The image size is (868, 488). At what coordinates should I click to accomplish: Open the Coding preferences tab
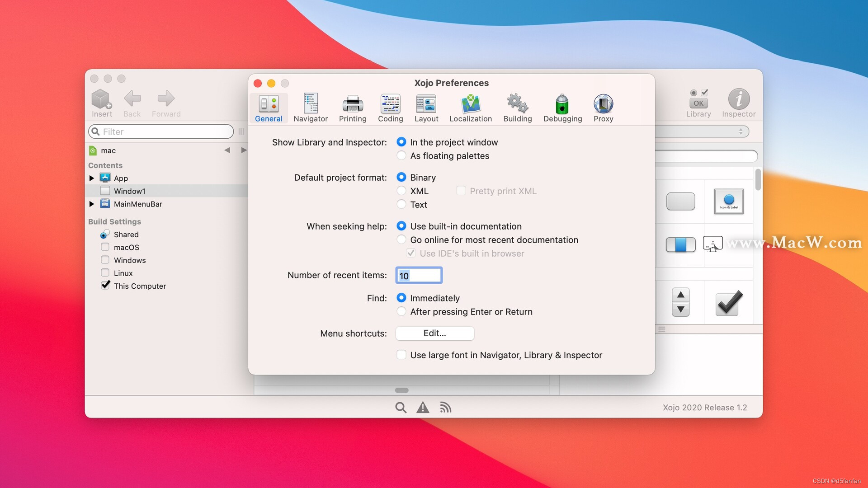pos(391,108)
